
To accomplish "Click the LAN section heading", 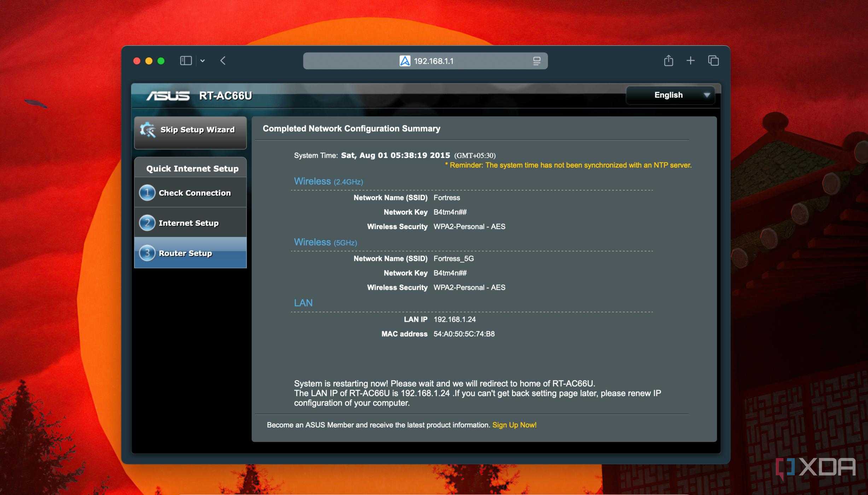I will point(303,303).
